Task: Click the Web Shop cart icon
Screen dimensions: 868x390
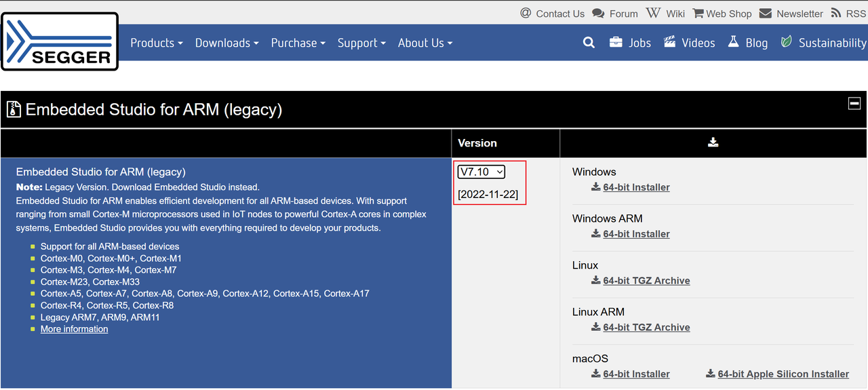Action: [x=698, y=13]
